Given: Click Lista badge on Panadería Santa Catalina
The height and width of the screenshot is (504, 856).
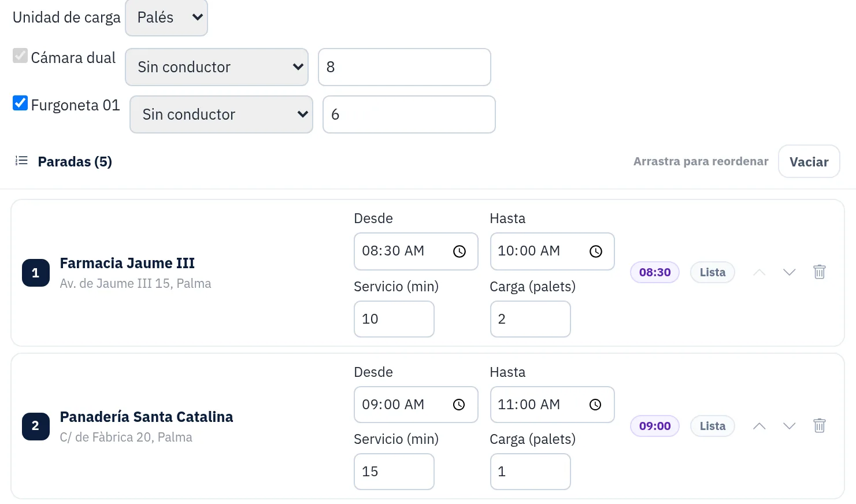Looking at the screenshot, I should 713,426.
